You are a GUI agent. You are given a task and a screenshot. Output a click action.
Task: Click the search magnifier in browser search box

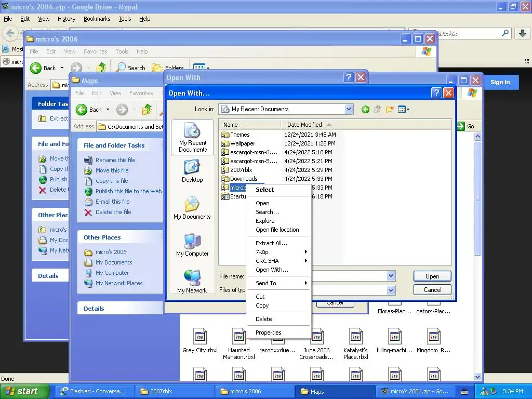tap(505, 33)
